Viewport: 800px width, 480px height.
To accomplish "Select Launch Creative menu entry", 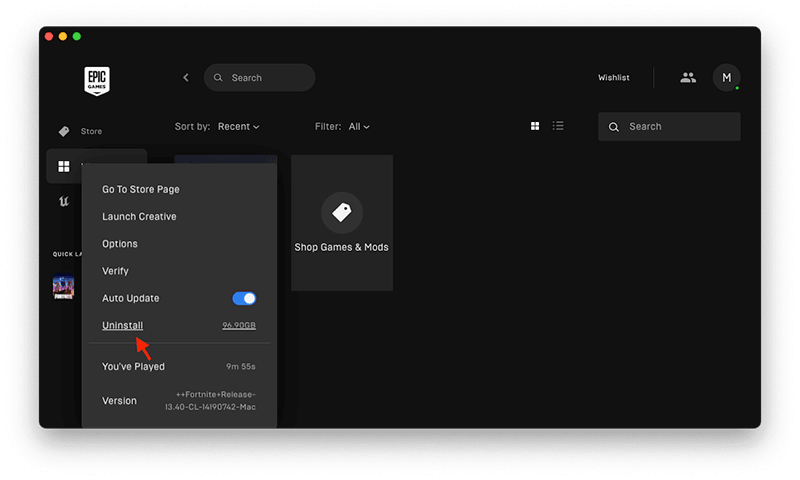I will [x=139, y=216].
